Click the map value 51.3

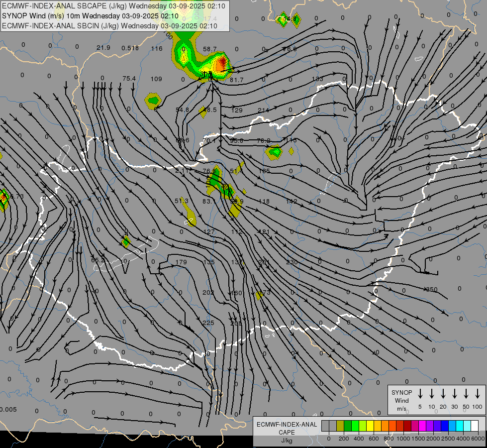(182, 201)
